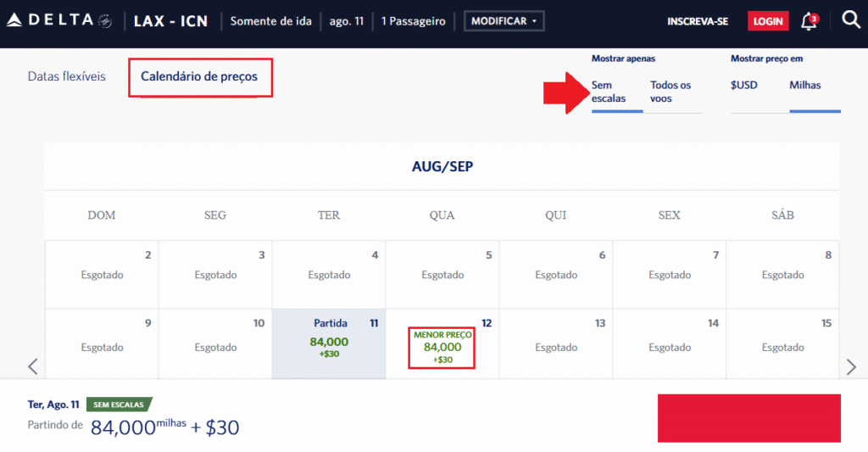Show prices in Milhas
868x452 pixels.
805,85
